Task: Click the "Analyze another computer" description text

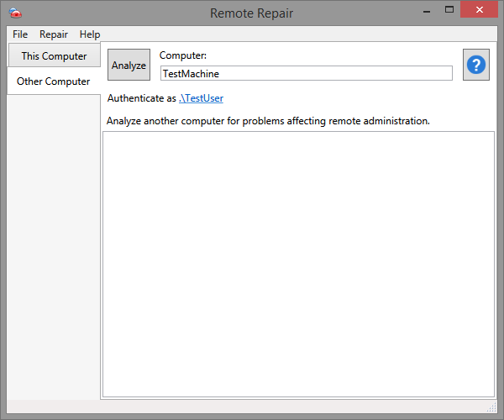Action: point(268,121)
